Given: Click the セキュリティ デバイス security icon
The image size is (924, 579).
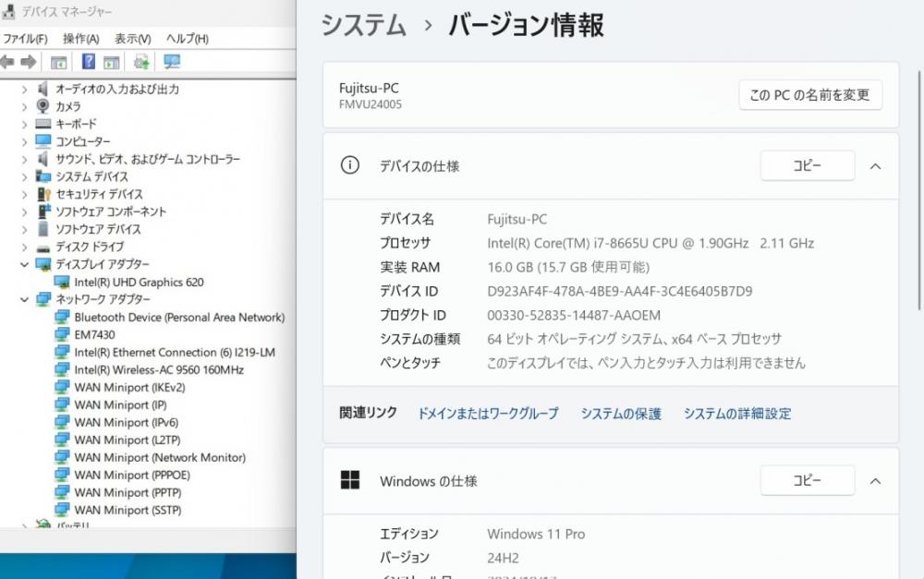Looking at the screenshot, I should pyautogui.click(x=43, y=194).
